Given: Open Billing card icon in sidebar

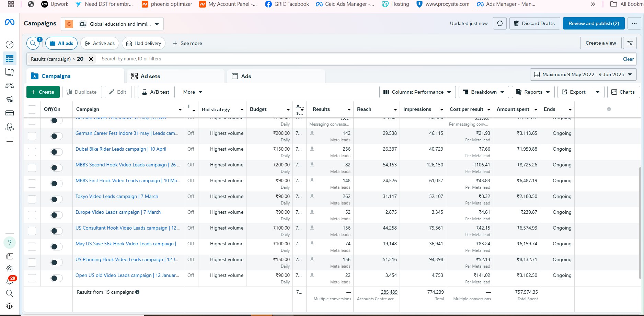Looking at the screenshot, I should tap(10, 113).
